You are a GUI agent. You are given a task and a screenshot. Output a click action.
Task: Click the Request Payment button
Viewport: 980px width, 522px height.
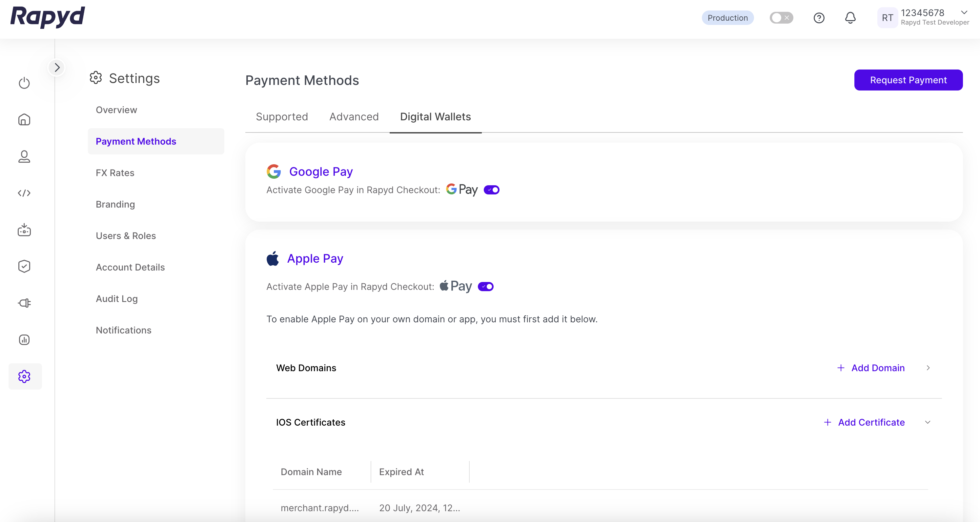point(908,80)
